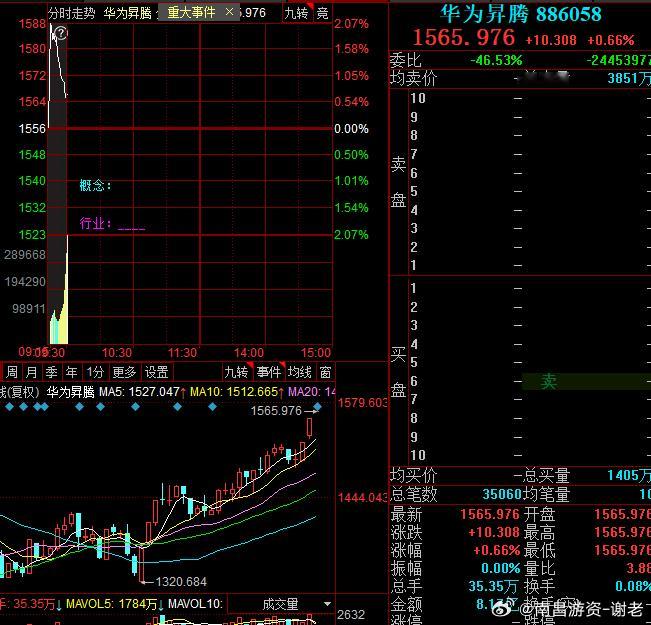Click the 量比 label
651x625 pixels.
pyautogui.click(x=539, y=568)
